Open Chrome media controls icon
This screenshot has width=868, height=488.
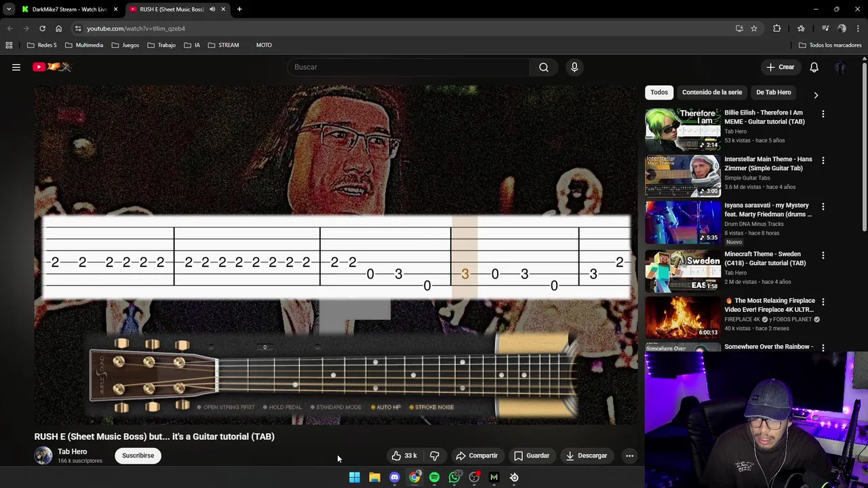tap(825, 28)
